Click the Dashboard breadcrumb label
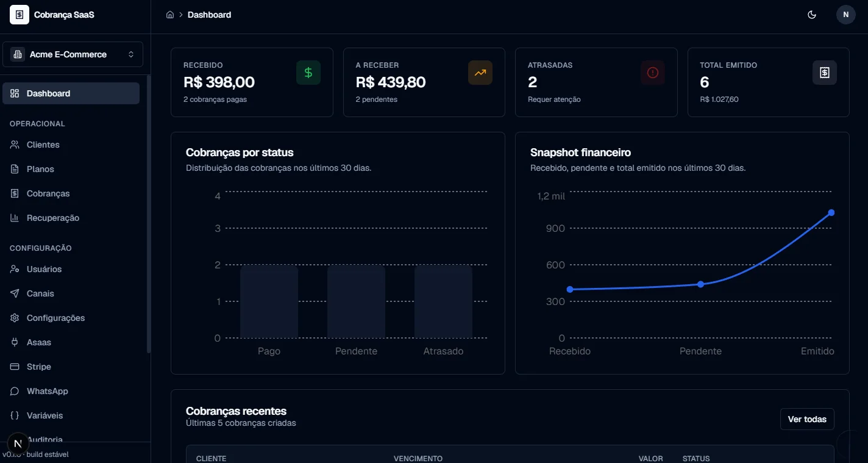Viewport: 868px width, 463px height. pyautogui.click(x=209, y=15)
